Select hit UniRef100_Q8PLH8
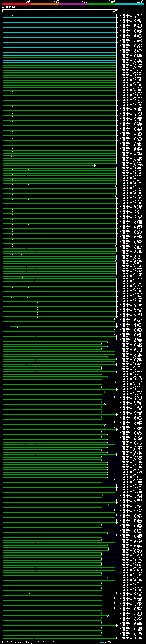This screenshot has height=644, width=146. [131, 175]
